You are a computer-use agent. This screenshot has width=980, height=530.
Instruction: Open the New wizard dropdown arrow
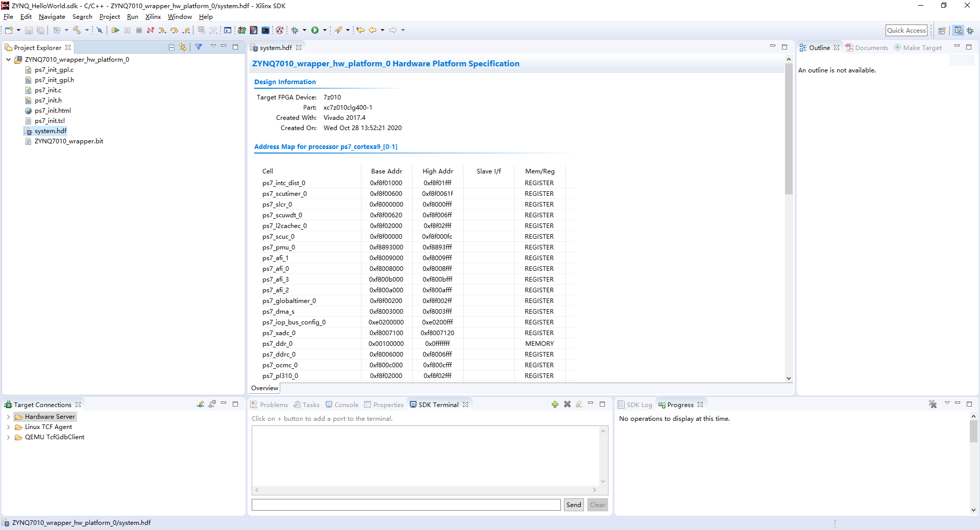(x=18, y=31)
